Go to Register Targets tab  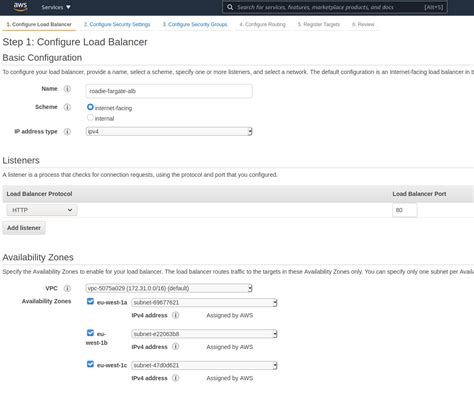click(x=319, y=24)
